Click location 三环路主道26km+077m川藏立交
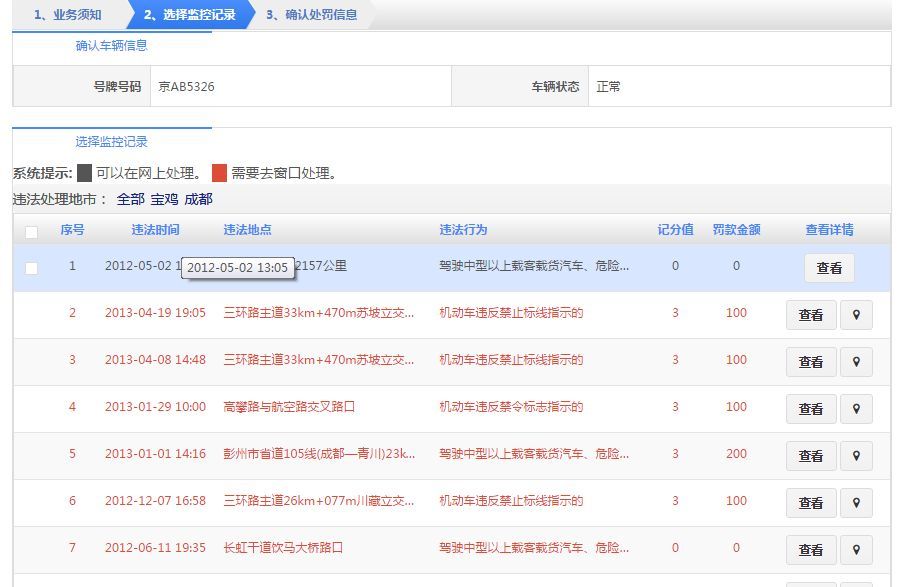 click(x=319, y=501)
